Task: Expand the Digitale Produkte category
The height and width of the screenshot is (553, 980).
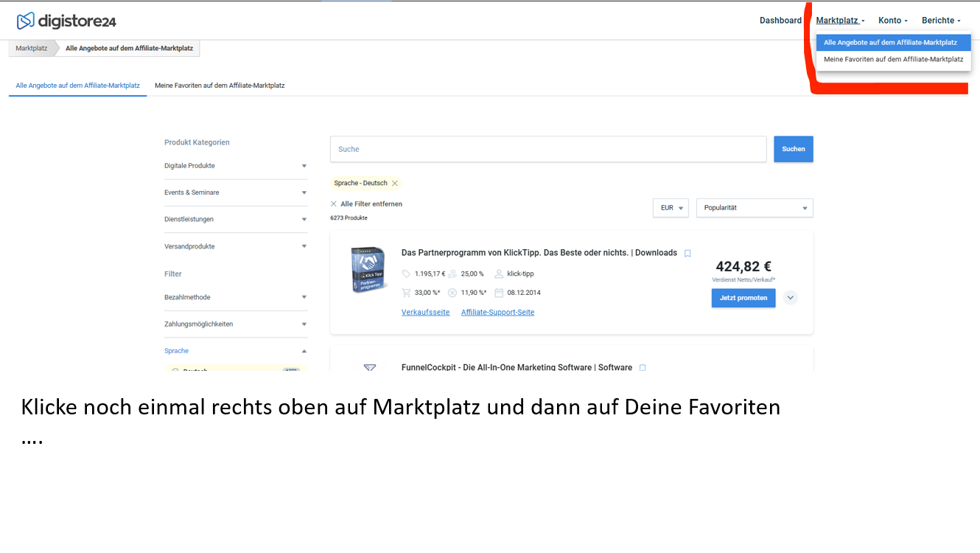Action: click(304, 166)
